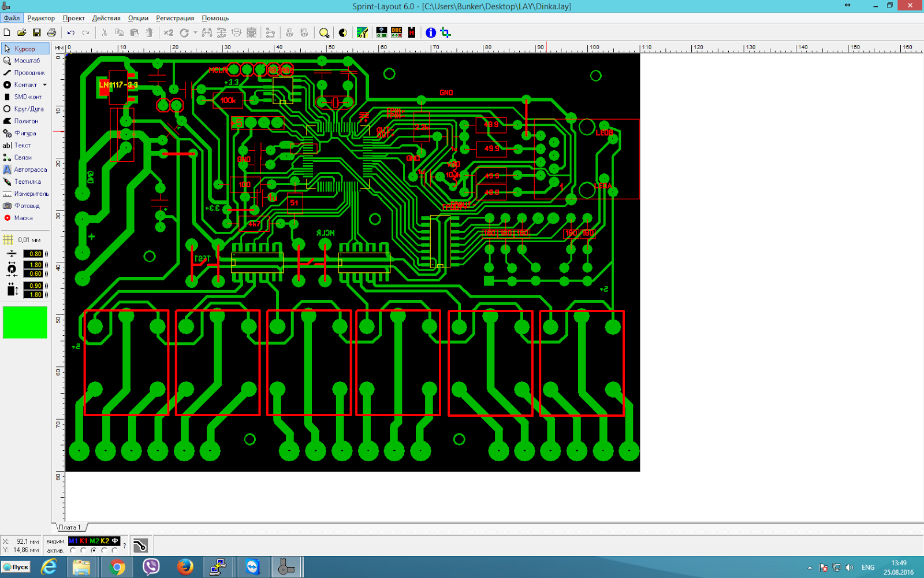Image resolution: width=924 pixels, height=578 pixels.
Task: Open the Опции menu
Action: (x=138, y=18)
